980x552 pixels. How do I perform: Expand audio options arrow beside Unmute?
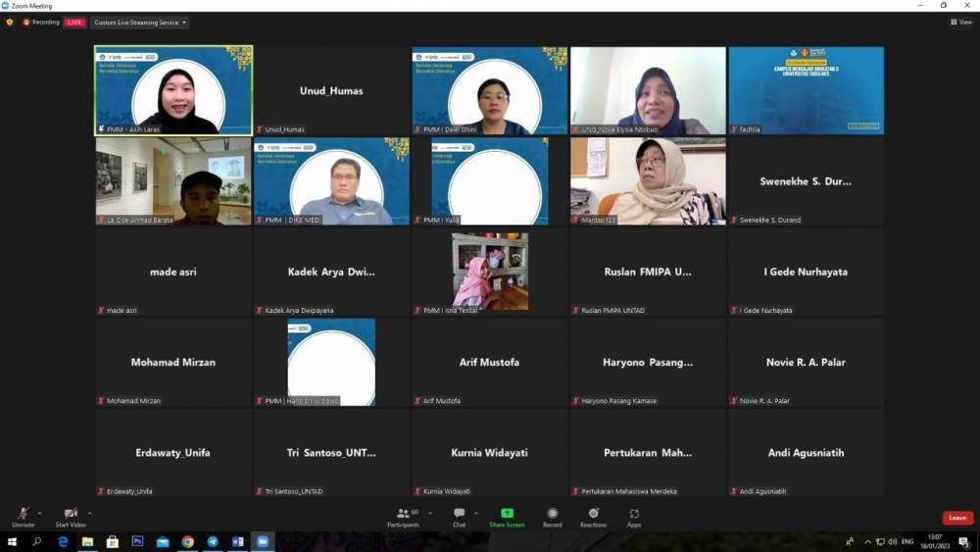point(40,512)
